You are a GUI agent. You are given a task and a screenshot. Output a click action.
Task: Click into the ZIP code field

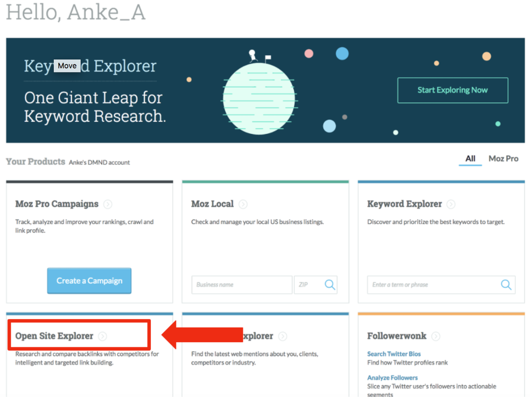[308, 285]
